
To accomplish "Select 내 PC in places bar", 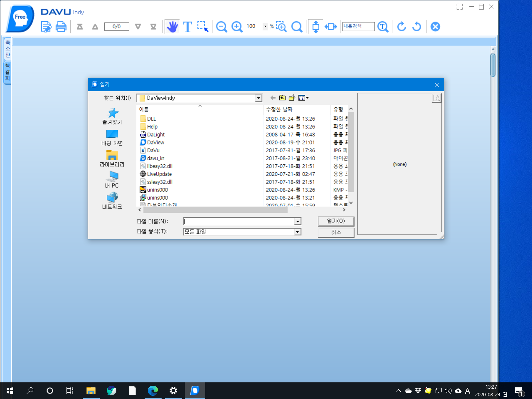I will 112,180.
